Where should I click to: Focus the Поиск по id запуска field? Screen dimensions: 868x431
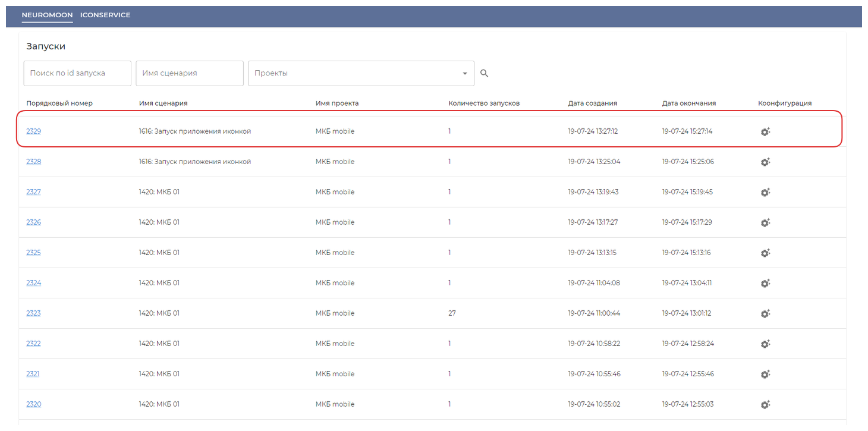pos(77,73)
